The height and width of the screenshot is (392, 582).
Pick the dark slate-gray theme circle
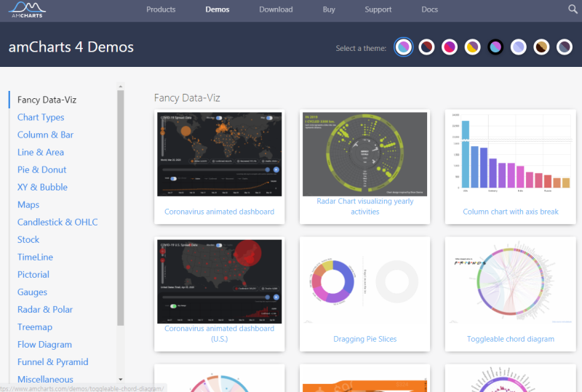(x=565, y=47)
